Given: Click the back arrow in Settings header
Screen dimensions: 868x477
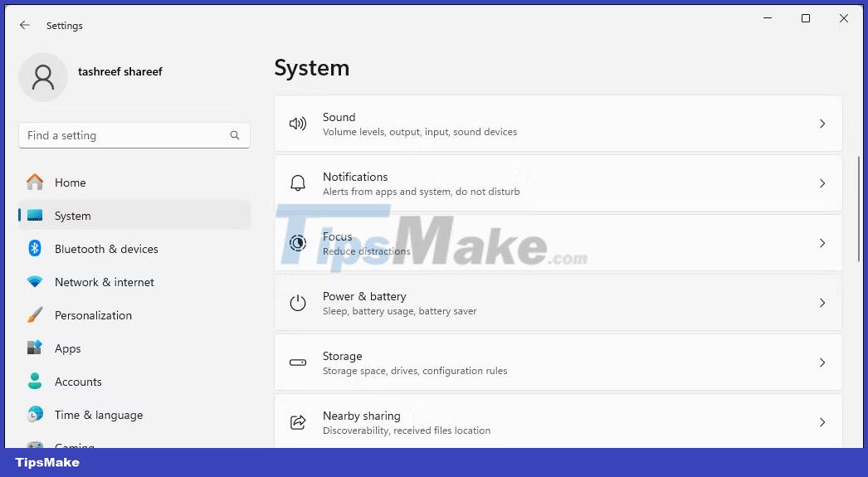Looking at the screenshot, I should 24,25.
